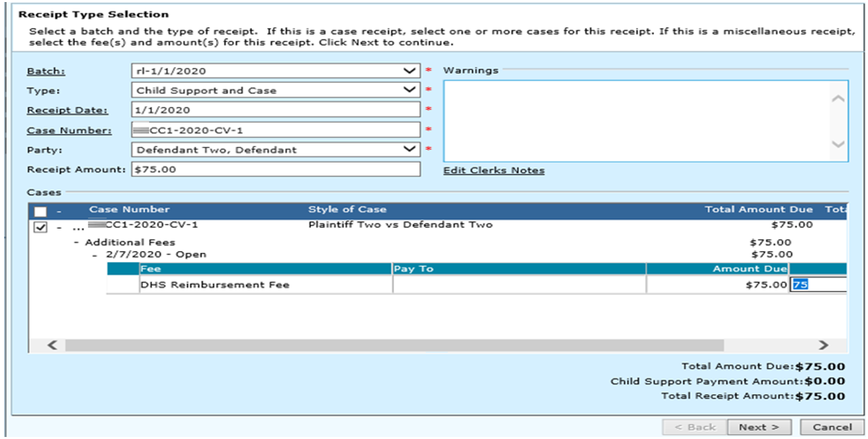Click the Case Number column header
This screenshot has width=868, height=439.
129,210
